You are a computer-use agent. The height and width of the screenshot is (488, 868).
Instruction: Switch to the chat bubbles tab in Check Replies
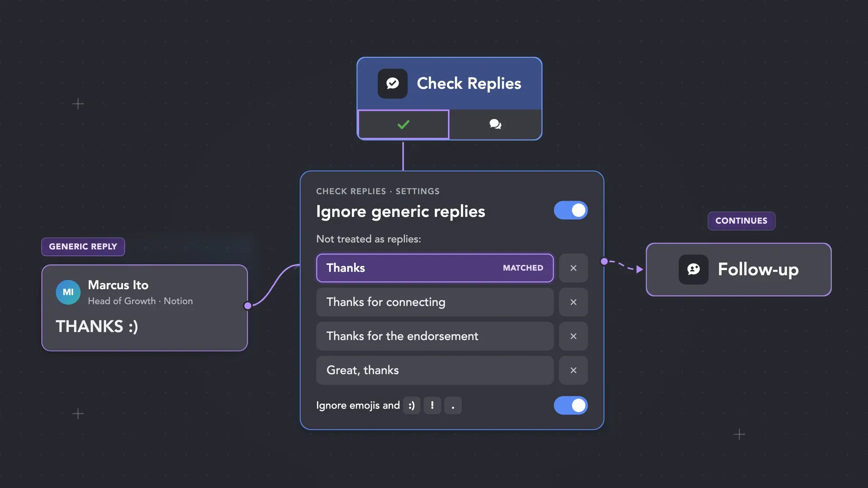click(495, 124)
